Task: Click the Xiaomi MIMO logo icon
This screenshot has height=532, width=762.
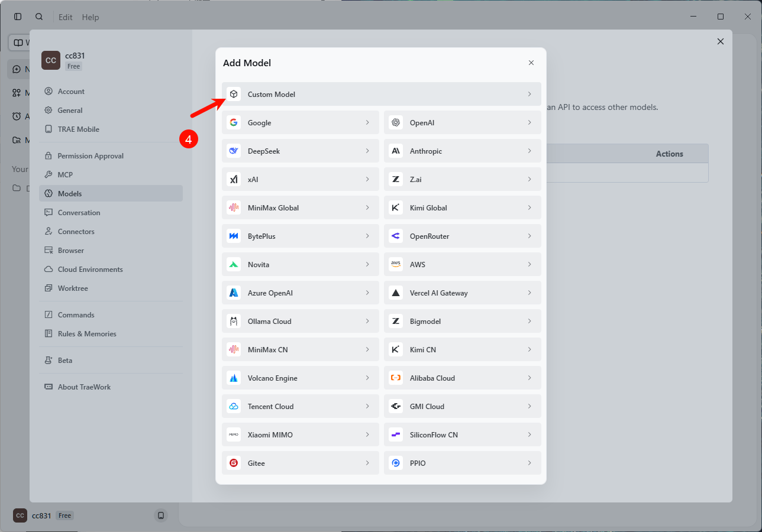Action: [x=234, y=434]
